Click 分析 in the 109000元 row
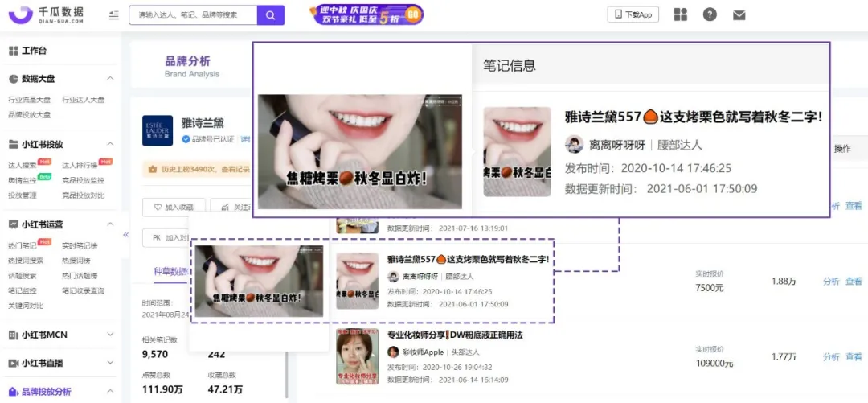The height and width of the screenshot is (403, 868). 831,356
